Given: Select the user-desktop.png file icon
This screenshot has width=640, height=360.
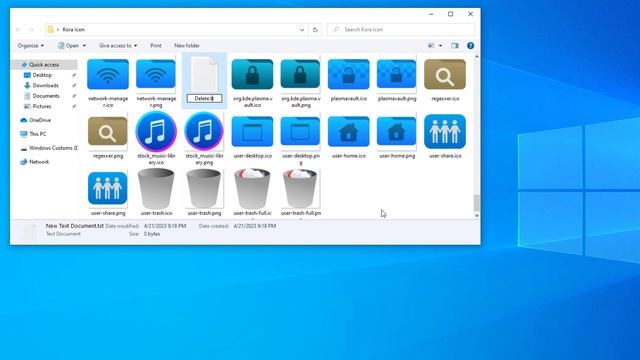Looking at the screenshot, I should [300, 131].
